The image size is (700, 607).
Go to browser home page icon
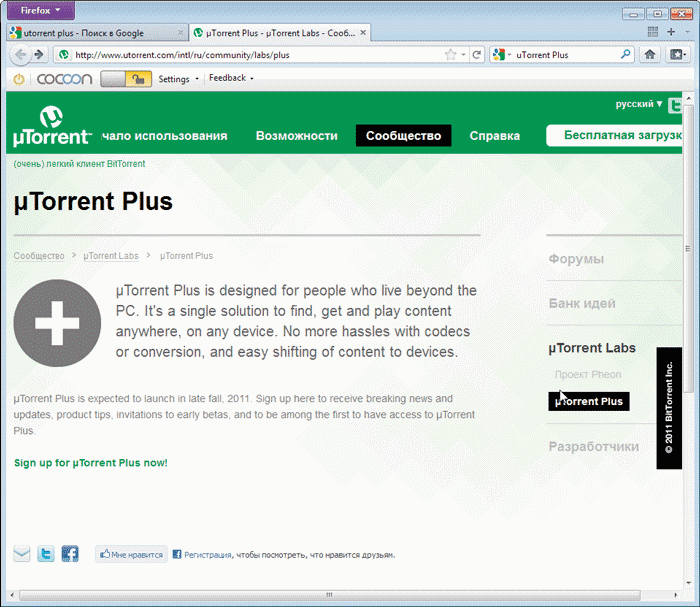point(650,54)
